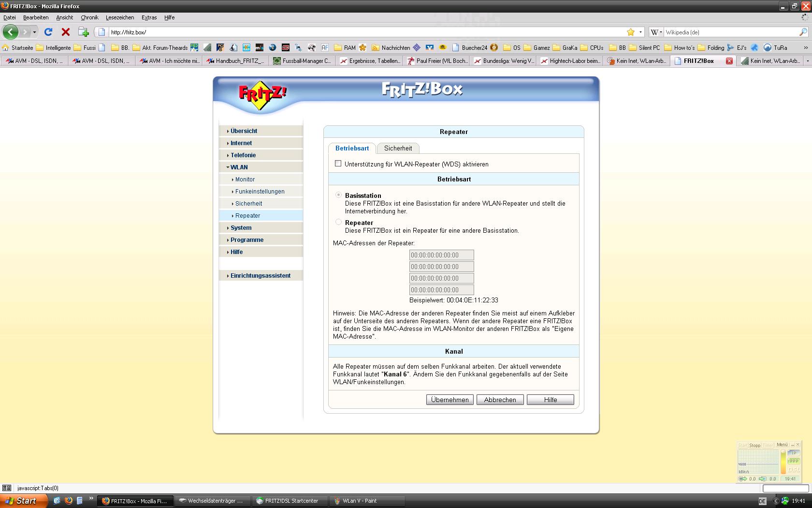Open the 'mls' bookmark icon
Screen dimensions: 812x508
260,47
